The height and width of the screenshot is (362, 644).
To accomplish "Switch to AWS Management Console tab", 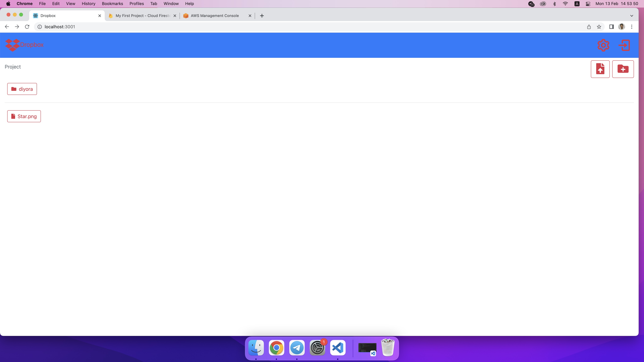I will click(x=214, y=16).
